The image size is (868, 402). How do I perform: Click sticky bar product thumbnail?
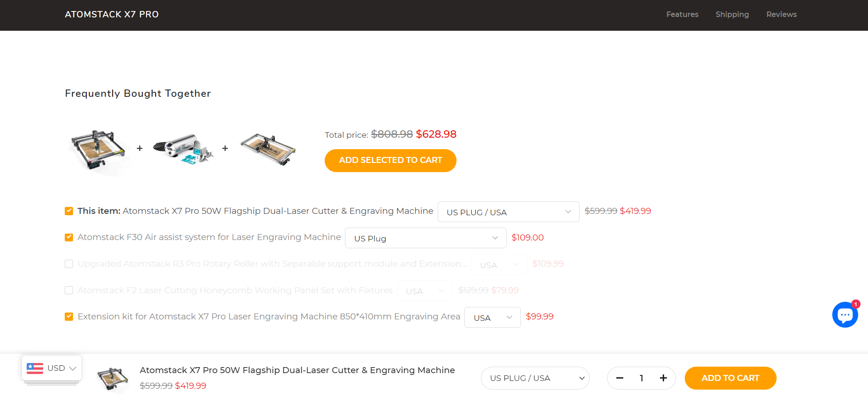[113, 378]
